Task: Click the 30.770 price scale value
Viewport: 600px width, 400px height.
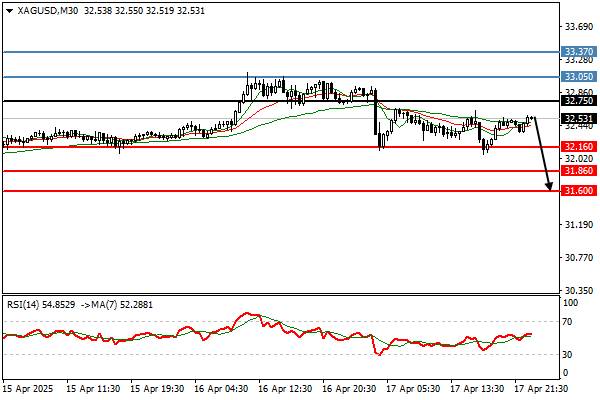Action: (x=579, y=258)
